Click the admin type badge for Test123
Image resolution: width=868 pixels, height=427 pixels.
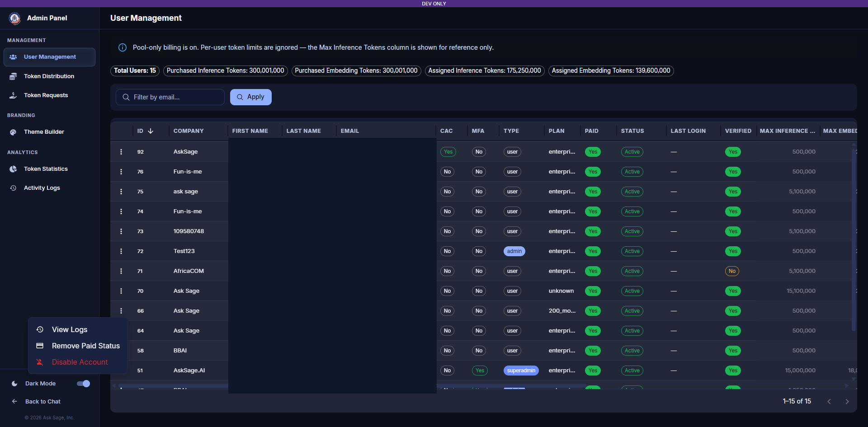pos(514,251)
